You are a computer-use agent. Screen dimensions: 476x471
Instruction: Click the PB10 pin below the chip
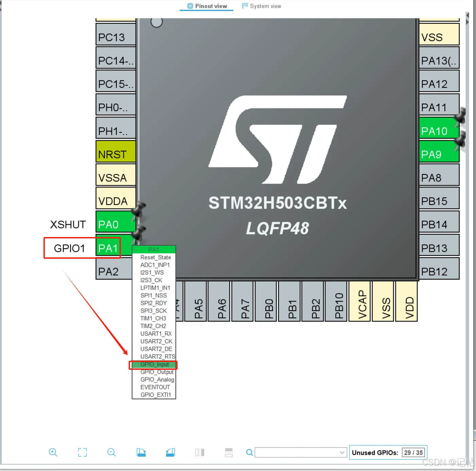coord(336,301)
